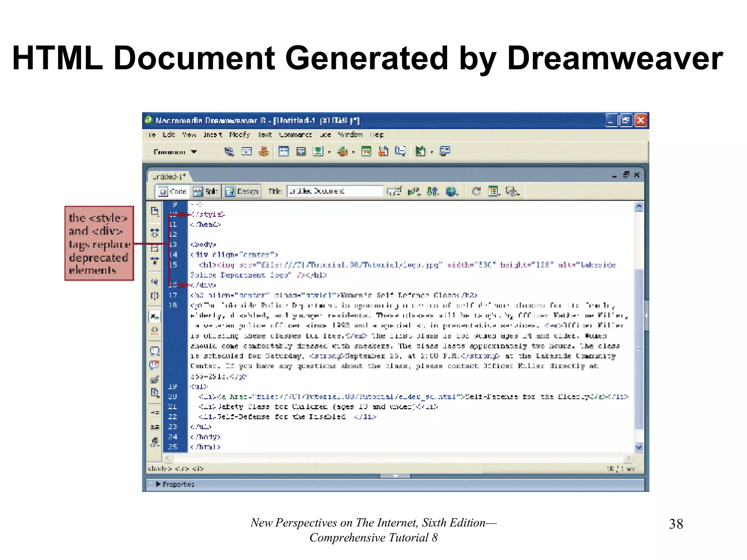Open the Media dropdown arrow
This screenshot has width=747, height=560.
[353, 152]
